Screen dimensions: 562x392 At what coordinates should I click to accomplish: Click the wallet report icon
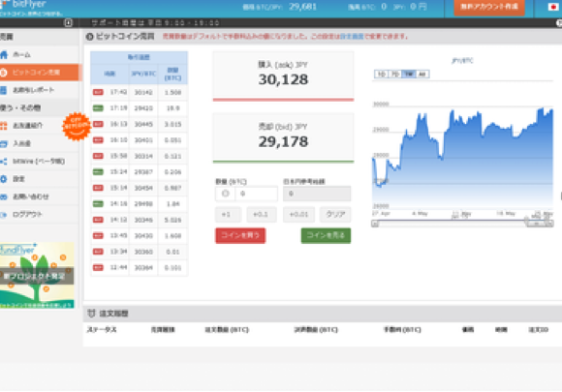click(x=4, y=90)
